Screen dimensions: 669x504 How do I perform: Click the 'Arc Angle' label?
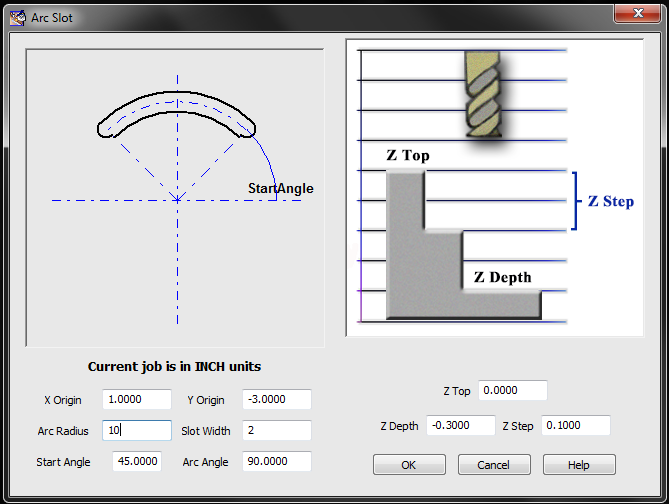pos(206,462)
